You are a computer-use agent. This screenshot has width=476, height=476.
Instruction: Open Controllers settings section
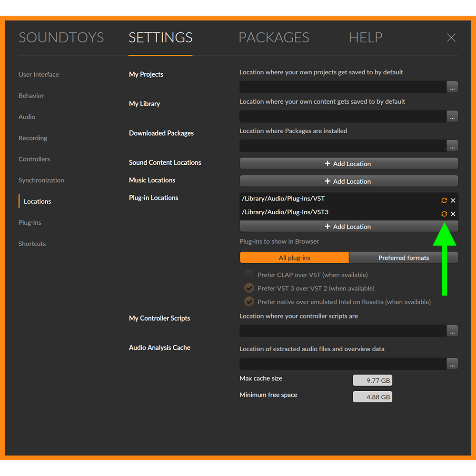(x=34, y=159)
